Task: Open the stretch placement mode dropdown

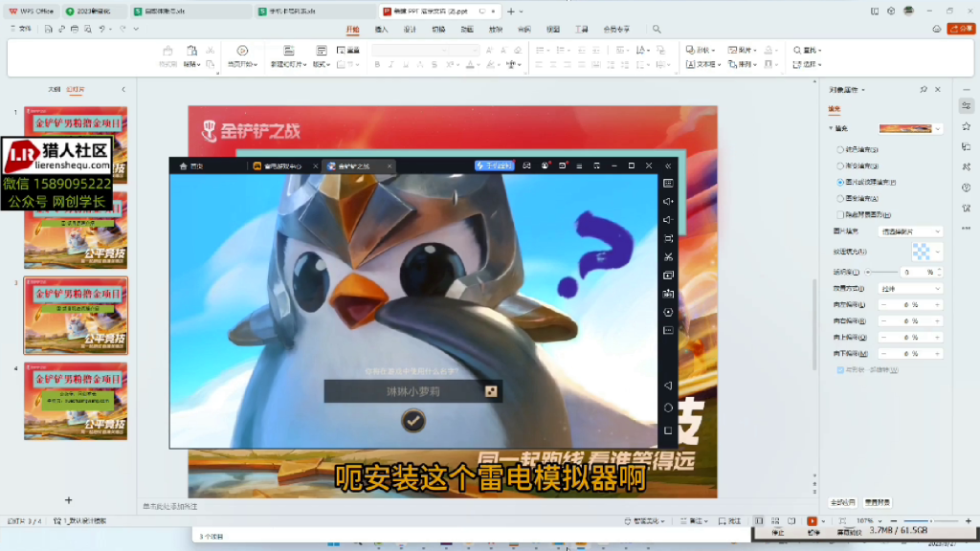Action: click(911, 289)
